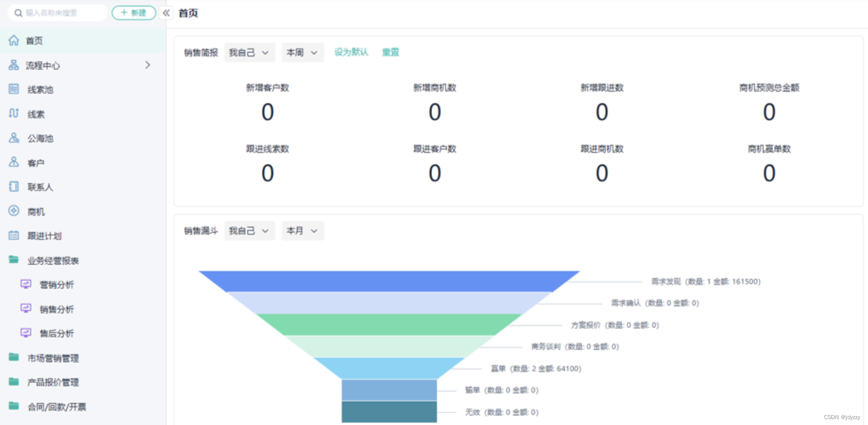The height and width of the screenshot is (425, 868).
Task: Click the green 方案报价 funnel segment
Action: pos(389,324)
